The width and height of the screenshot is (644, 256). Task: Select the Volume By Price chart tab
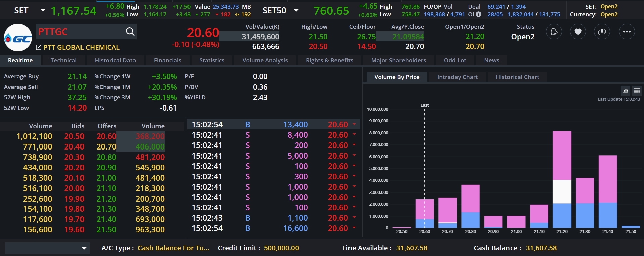[397, 77]
